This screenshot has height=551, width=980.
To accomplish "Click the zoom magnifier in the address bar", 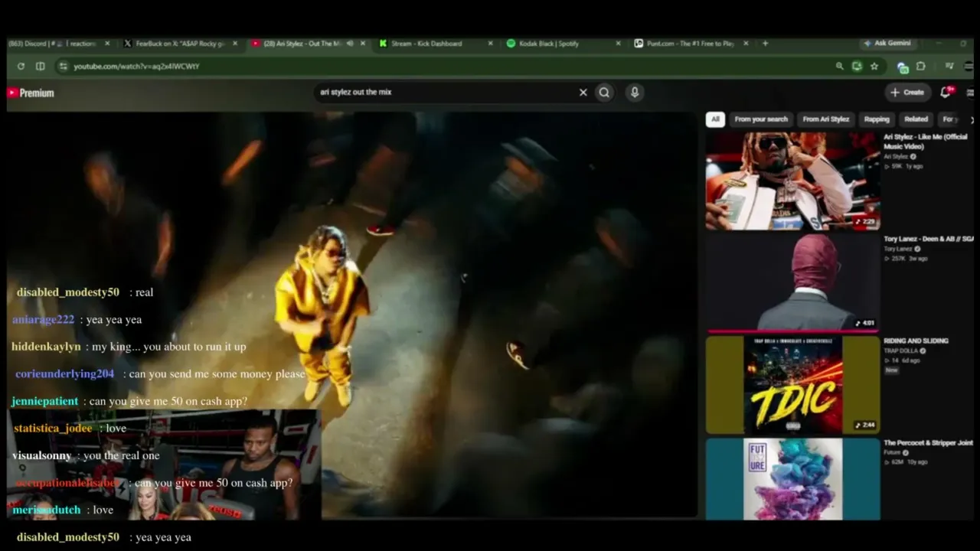I will pyautogui.click(x=840, y=67).
